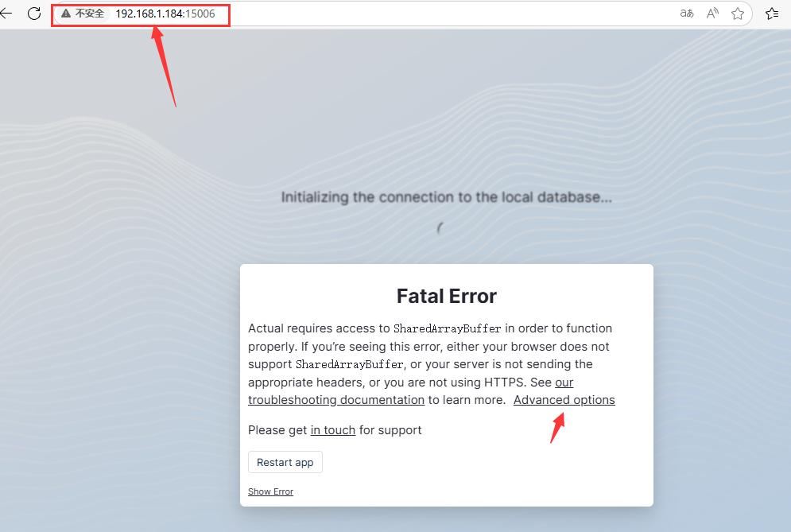The width and height of the screenshot is (791, 532).
Task: Click the Fatal Error heading
Action: pyautogui.click(x=447, y=297)
